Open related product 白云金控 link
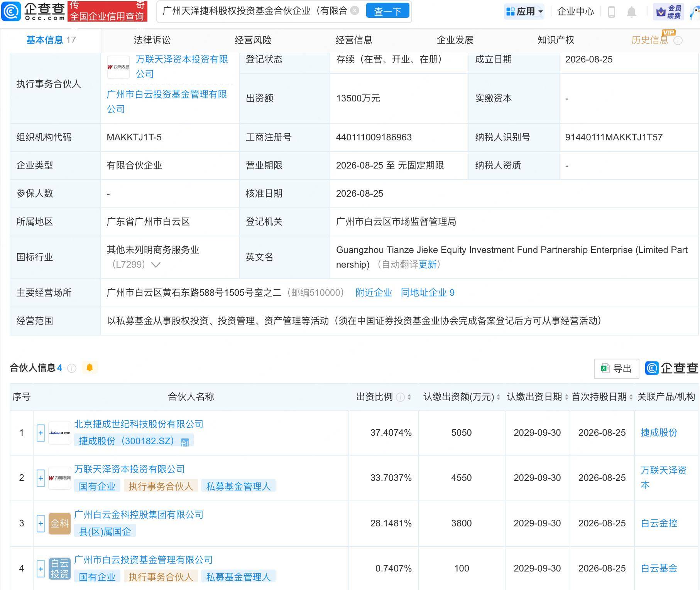This screenshot has width=700, height=590. pos(659,523)
